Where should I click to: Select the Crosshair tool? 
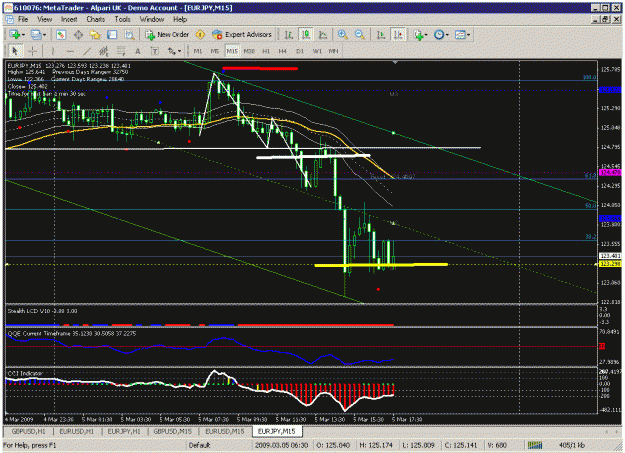click(x=32, y=51)
